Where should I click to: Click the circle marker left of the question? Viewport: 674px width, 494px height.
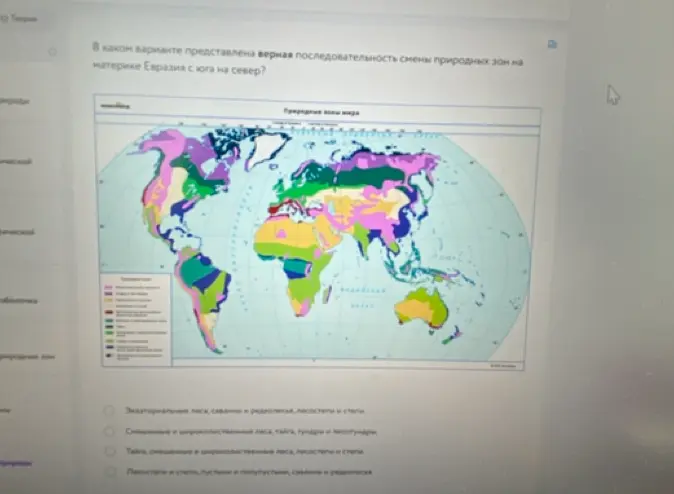click(52, 52)
